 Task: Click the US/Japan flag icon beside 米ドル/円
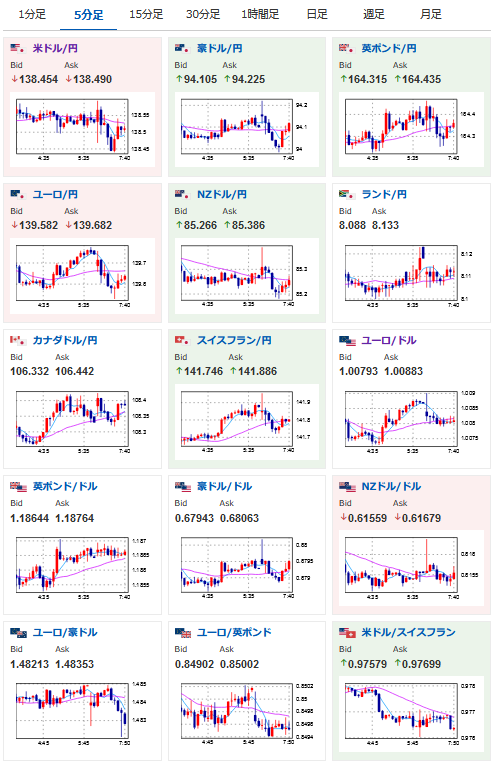tap(18, 48)
